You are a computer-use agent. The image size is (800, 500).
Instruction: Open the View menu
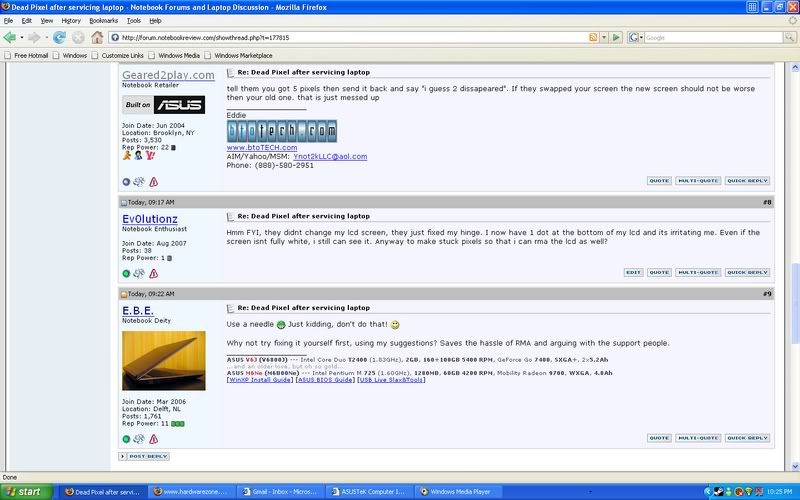click(x=46, y=21)
